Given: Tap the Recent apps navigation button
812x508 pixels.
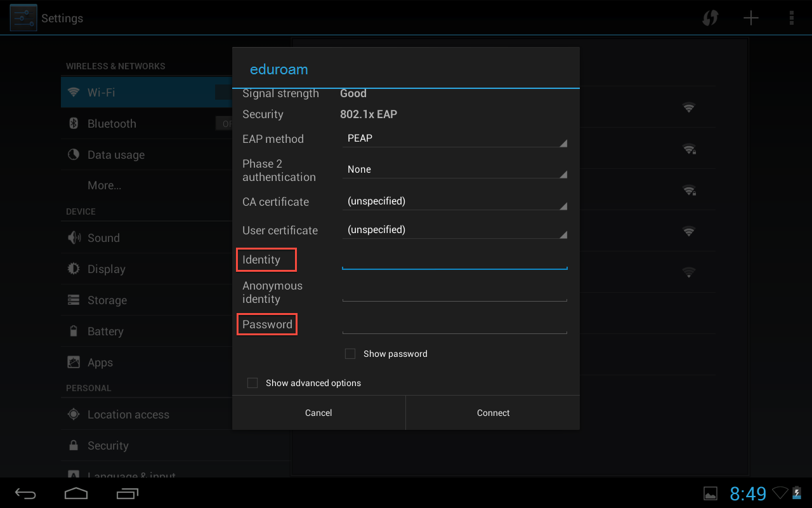Looking at the screenshot, I should 128,493.
